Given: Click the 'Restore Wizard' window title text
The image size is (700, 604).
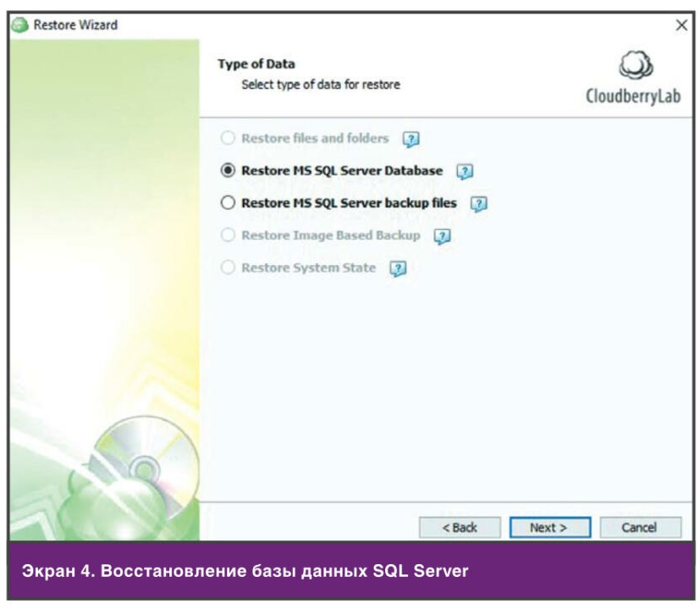Looking at the screenshot, I should [x=75, y=25].
